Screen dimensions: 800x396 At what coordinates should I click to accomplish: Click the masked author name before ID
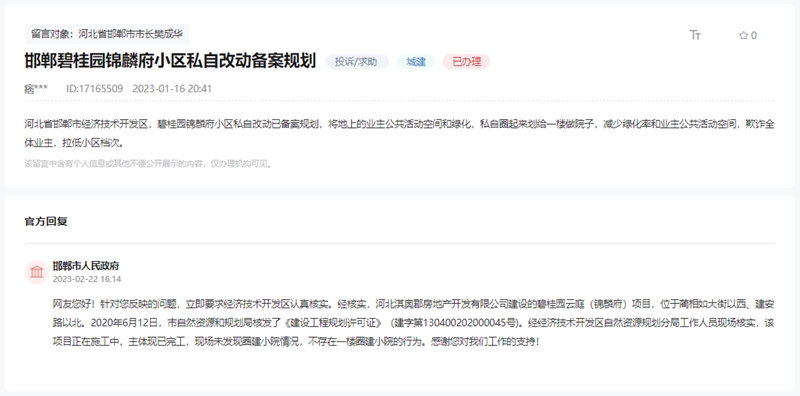click(x=36, y=89)
